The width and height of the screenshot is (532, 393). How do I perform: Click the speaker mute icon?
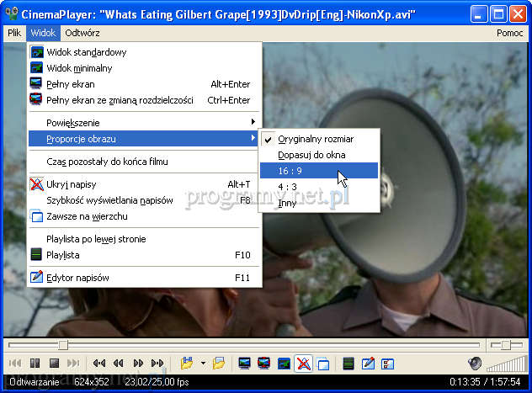click(476, 364)
